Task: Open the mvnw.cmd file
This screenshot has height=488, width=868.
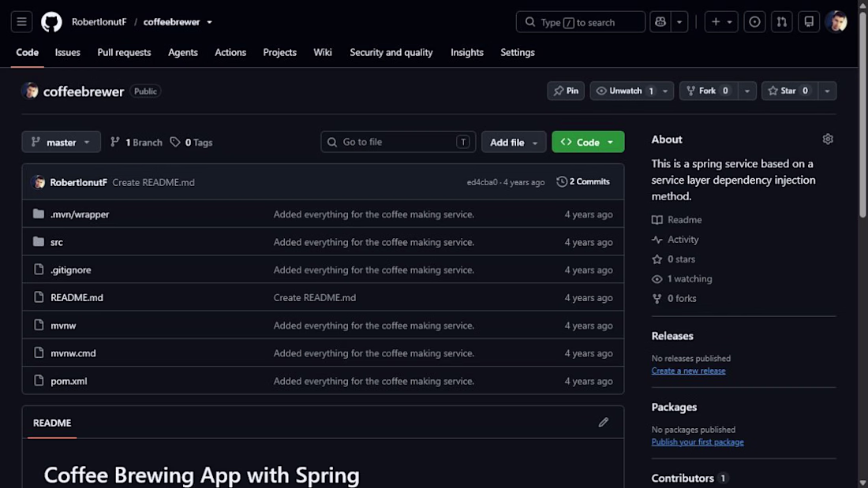Action: click(73, 353)
